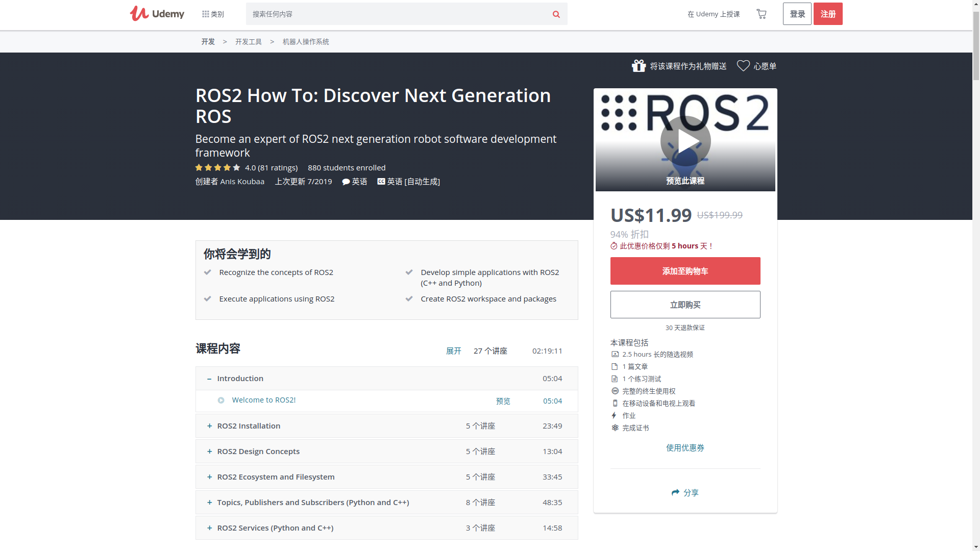Screen dimensions: 980x551
Task: Click the 立即购买 button
Action: click(x=685, y=305)
